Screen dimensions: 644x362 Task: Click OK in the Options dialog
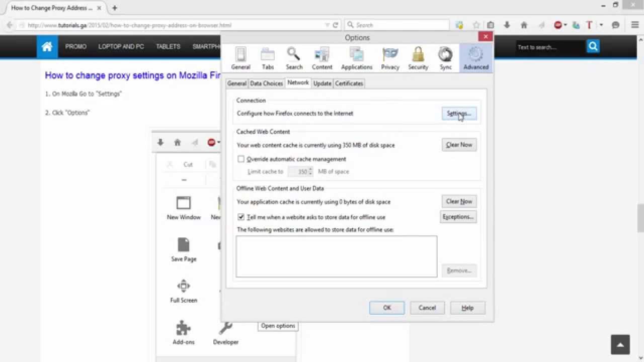click(x=387, y=308)
